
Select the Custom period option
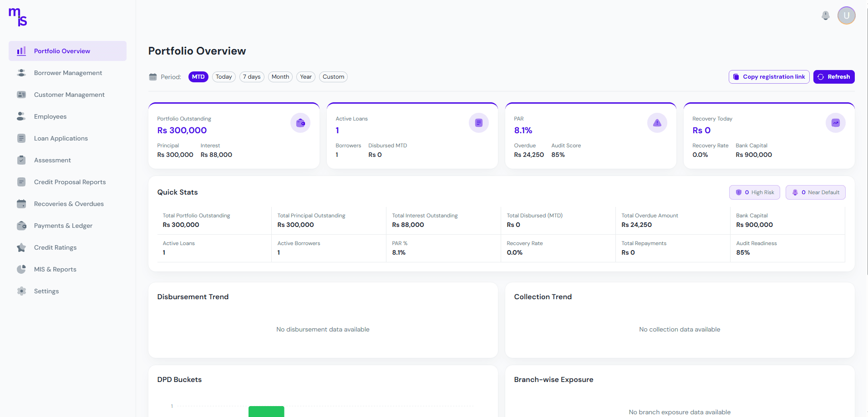pos(333,77)
